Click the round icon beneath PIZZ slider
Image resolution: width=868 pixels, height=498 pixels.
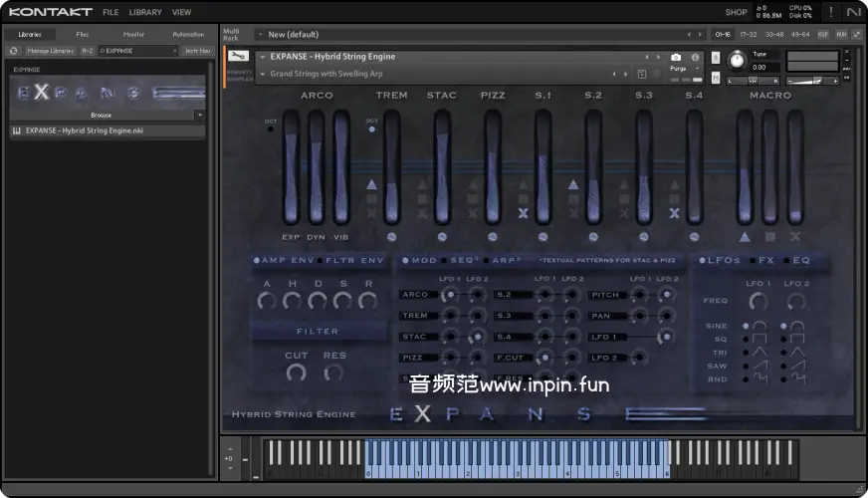[x=493, y=237]
